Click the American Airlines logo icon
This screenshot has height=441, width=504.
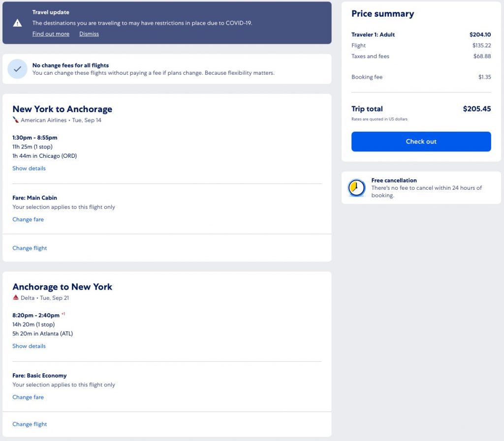[16, 120]
